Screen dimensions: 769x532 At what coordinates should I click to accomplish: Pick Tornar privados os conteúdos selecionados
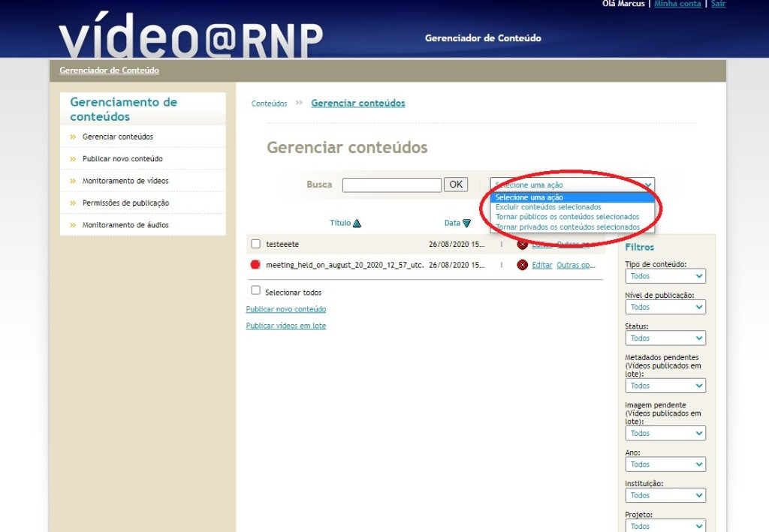567,227
